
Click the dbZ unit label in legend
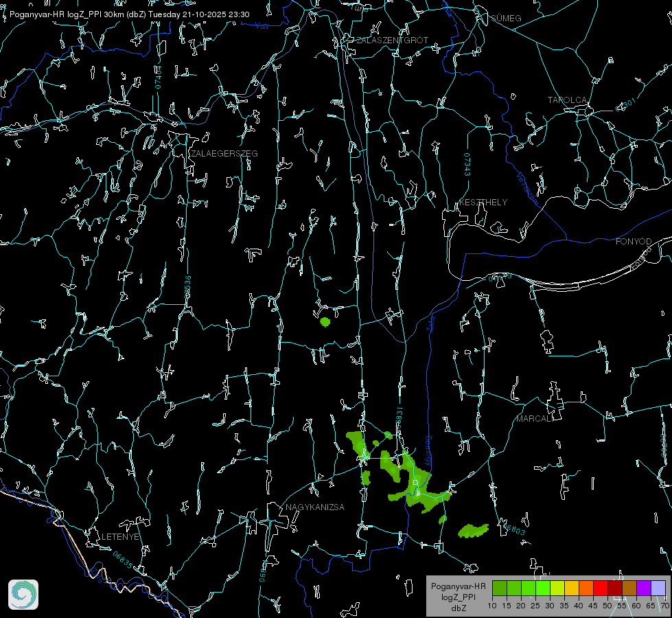pyautogui.click(x=459, y=608)
